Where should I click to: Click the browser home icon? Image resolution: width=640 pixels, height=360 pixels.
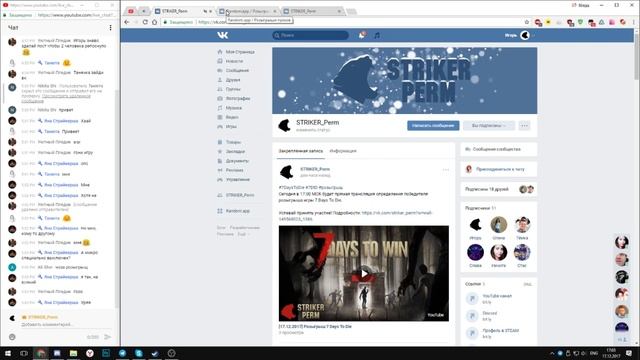(154, 22)
